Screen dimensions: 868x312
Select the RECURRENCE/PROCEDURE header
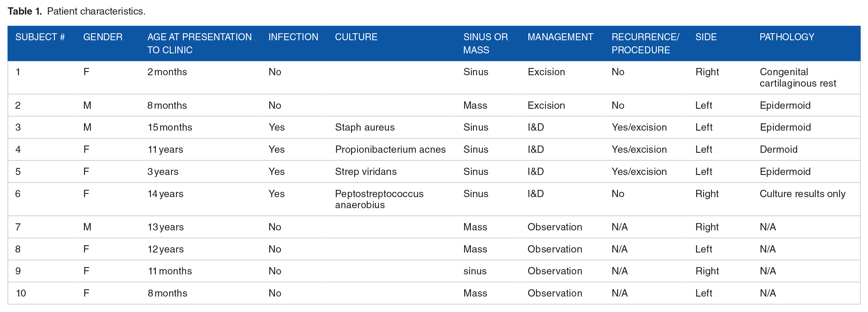645,43
